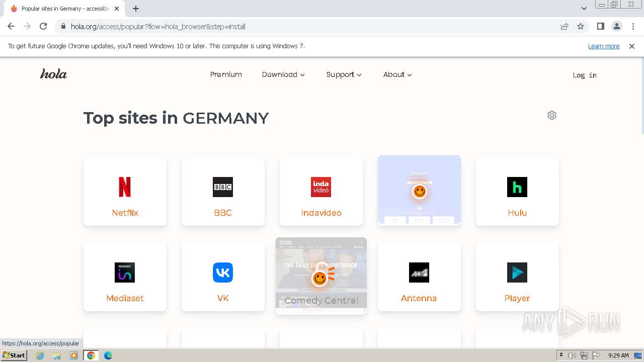Click the Log in link
Screen dimensions: 644x362
(585, 75)
